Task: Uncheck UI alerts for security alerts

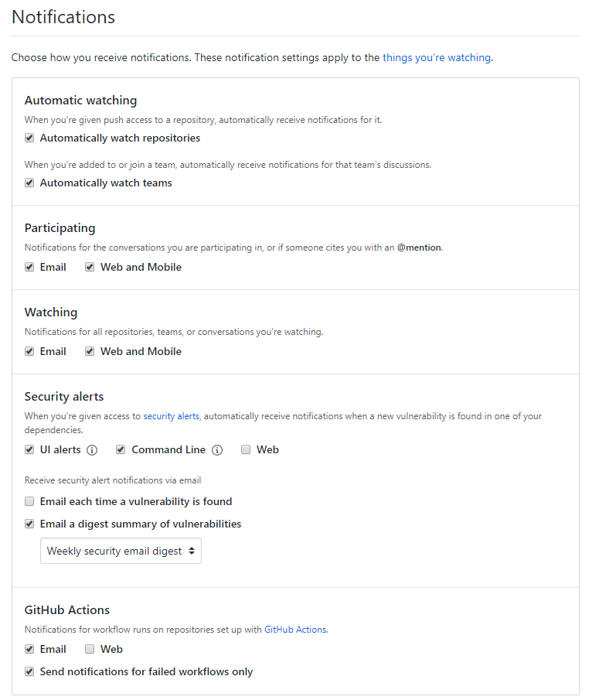Action: tap(29, 450)
